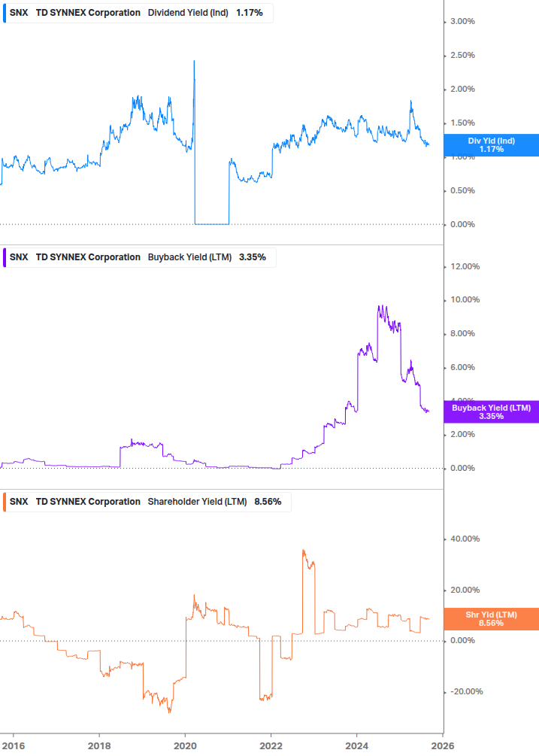
Task: Click SNX ticker in dividend yield legend
Action: click(19, 13)
